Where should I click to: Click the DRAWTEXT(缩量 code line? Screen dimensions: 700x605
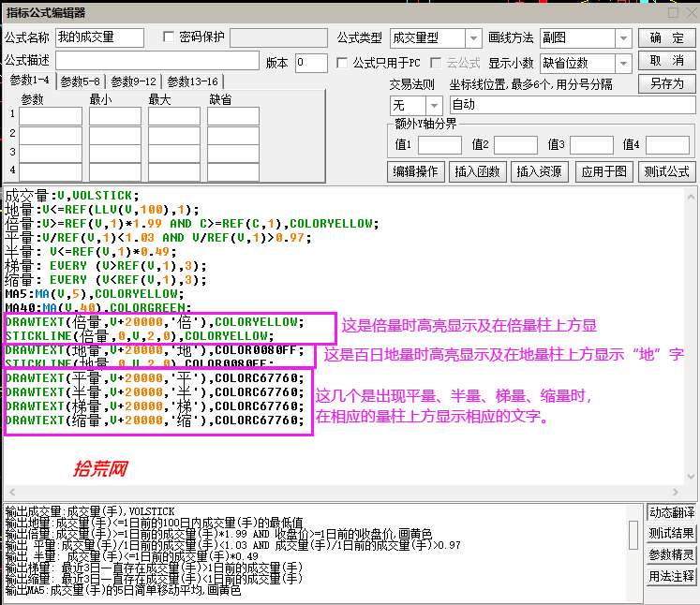(x=155, y=421)
